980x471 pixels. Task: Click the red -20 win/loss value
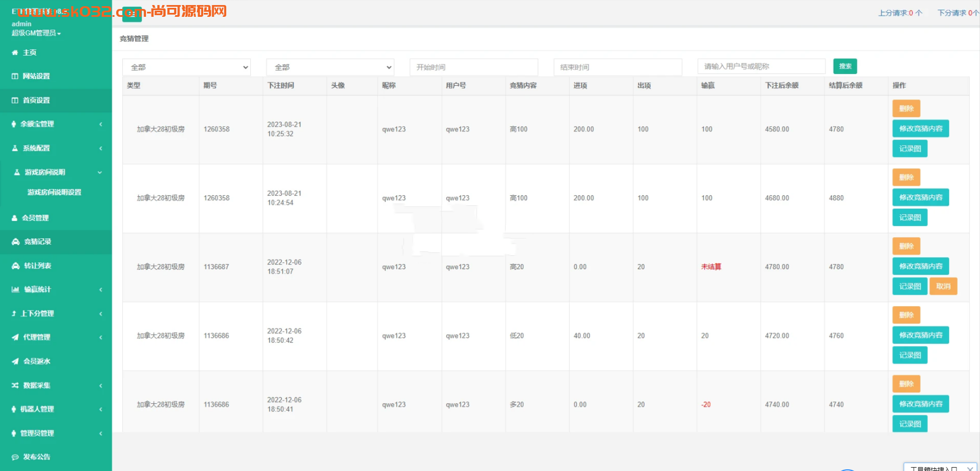706,405
